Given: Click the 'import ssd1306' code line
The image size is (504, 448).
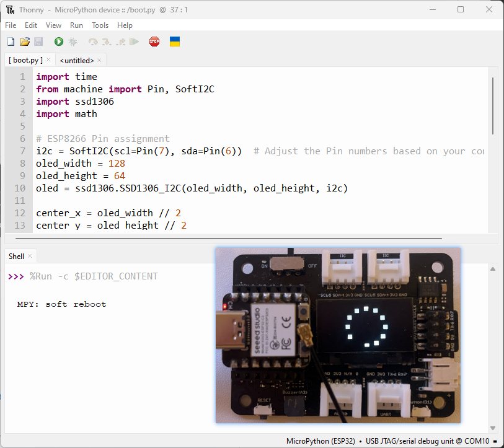Looking at the screenshot, I should coord(75,102).
